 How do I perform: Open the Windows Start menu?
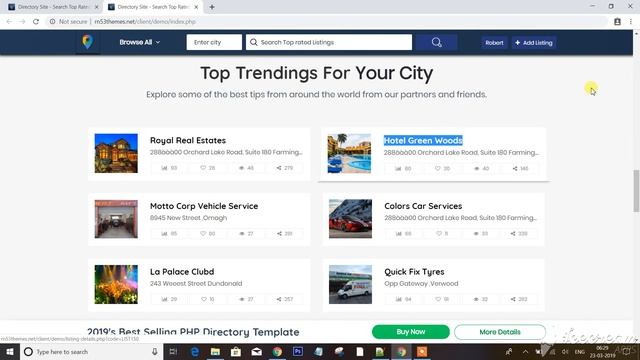click(10, 351)
